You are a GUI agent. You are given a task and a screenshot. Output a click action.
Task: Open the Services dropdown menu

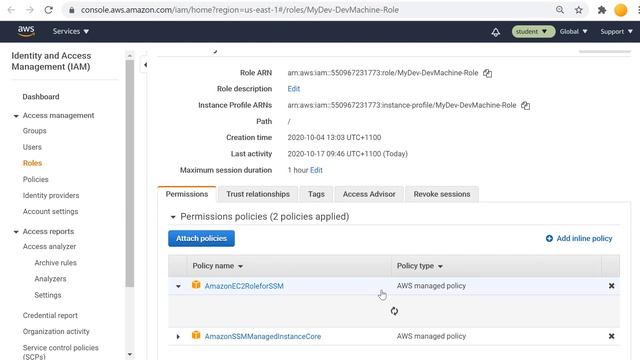coord(71,31)
